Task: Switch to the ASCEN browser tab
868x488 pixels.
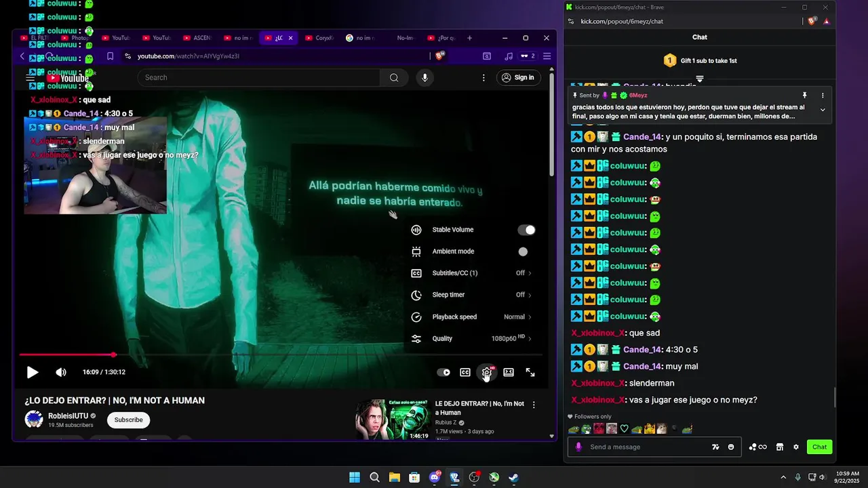Action: click(197, 38)
